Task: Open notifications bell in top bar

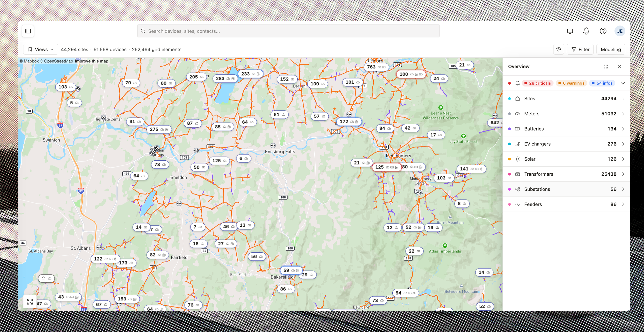Action: (x=586, y=31)
